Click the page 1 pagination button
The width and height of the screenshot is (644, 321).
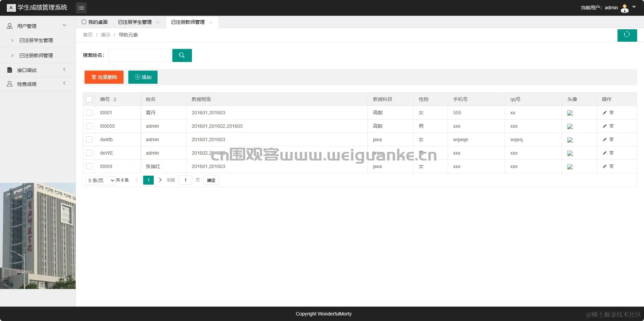148,180
